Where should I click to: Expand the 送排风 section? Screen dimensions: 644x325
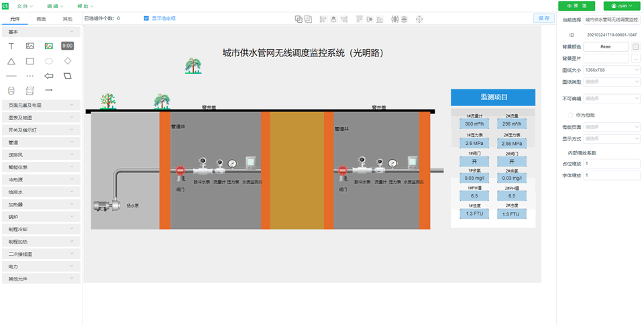tap(41, 155)
